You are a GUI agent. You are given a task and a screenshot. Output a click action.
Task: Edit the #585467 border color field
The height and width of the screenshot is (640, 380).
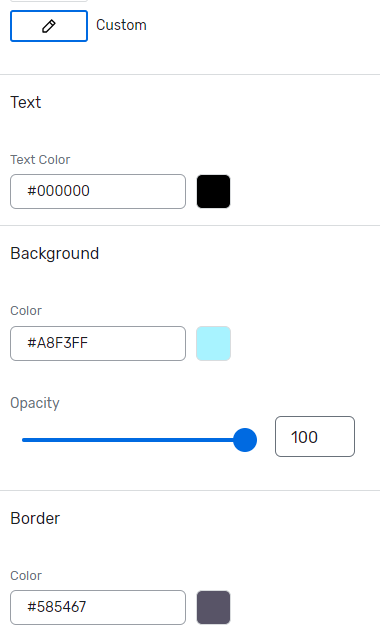(98, 607)
